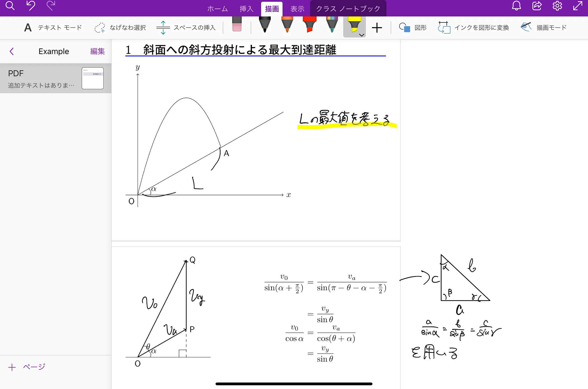This screenshot has height=389, width=588.
Task: Select the black pen tool
Action: [x=265, y=25]
